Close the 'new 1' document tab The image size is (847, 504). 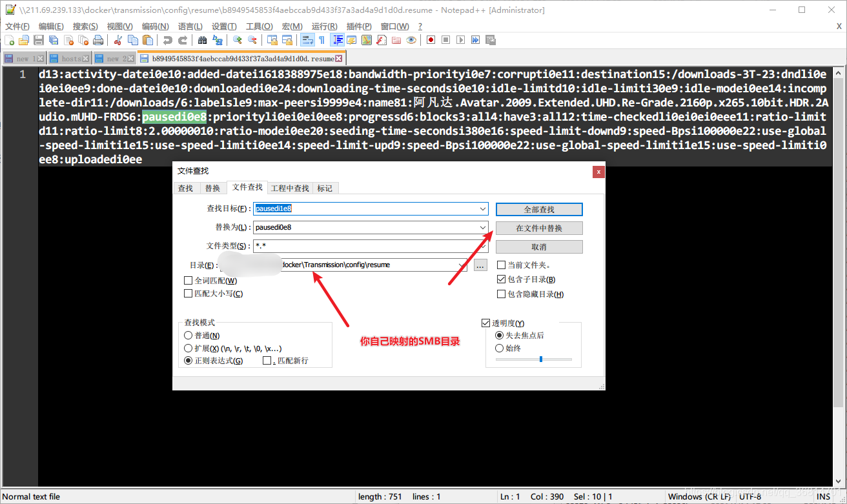(x=40, y=59)
